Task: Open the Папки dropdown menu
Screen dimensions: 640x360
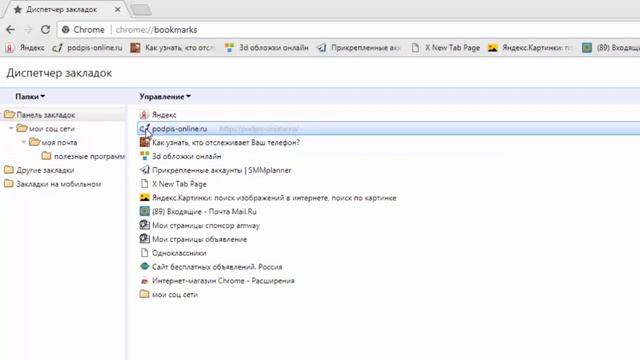Action: tap(30, 97)
